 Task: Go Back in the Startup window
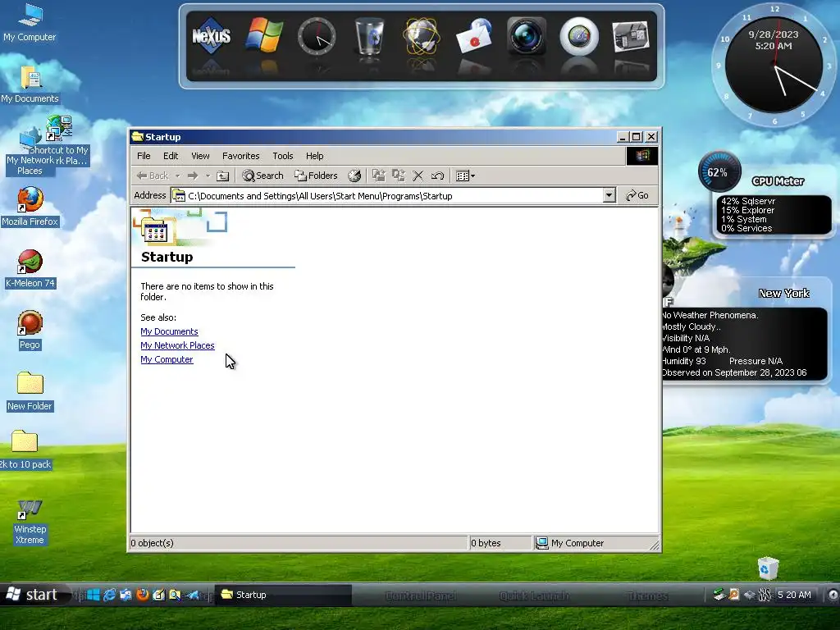coord(152,176)
